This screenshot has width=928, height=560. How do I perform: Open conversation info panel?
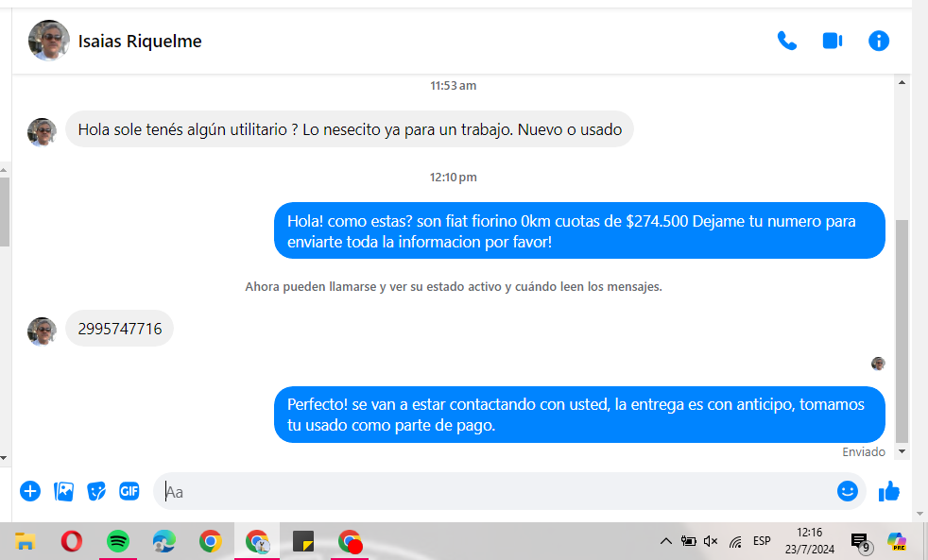(878, 41)
